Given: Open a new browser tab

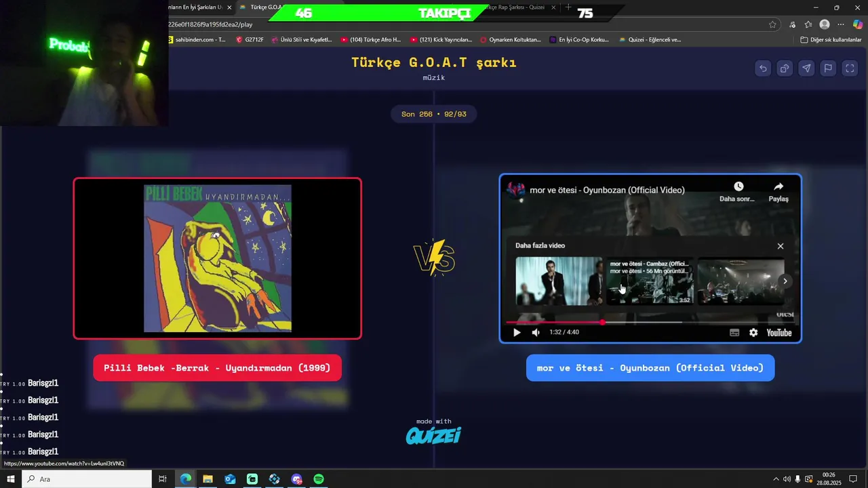Looking at the screenshot, I should [568, 7].
